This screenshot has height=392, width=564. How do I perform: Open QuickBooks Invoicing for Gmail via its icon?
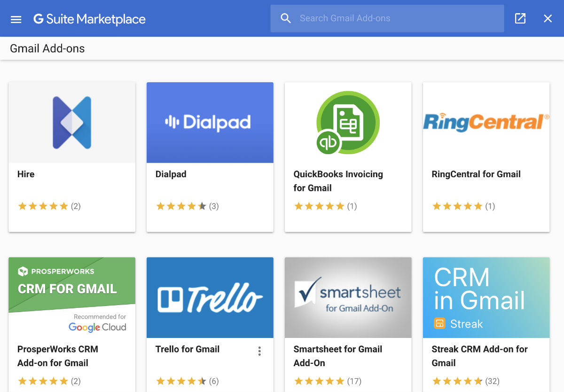(348, 122)
